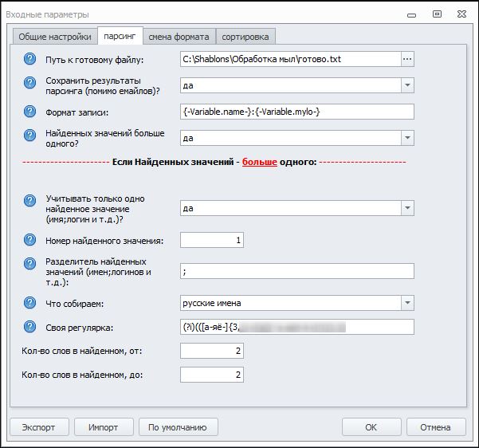Screen dimensions: 479x448
Task: Click label 'Что собираем:'
Action: [x=75, y=304]
